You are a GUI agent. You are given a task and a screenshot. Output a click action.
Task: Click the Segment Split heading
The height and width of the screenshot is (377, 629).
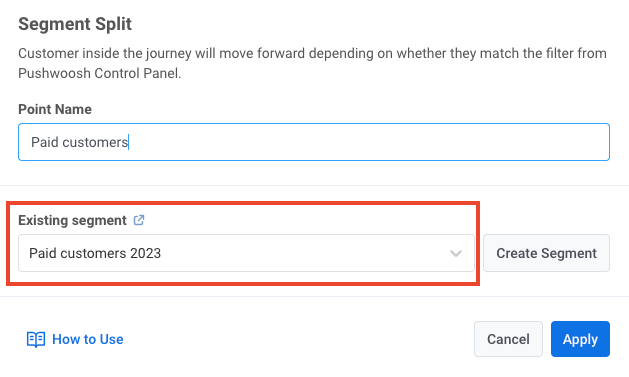pyautogui.click(x=75, y=24)
